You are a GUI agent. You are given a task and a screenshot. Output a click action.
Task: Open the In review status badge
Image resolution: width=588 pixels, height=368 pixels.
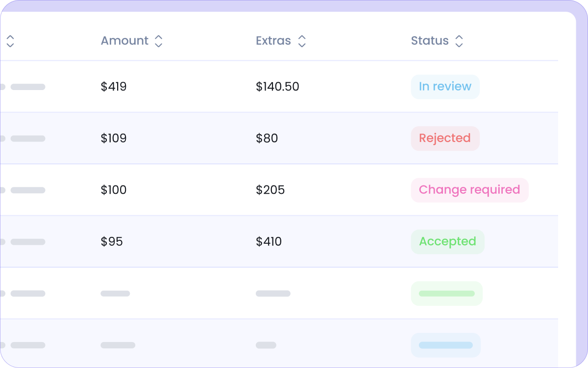(445, 87)
